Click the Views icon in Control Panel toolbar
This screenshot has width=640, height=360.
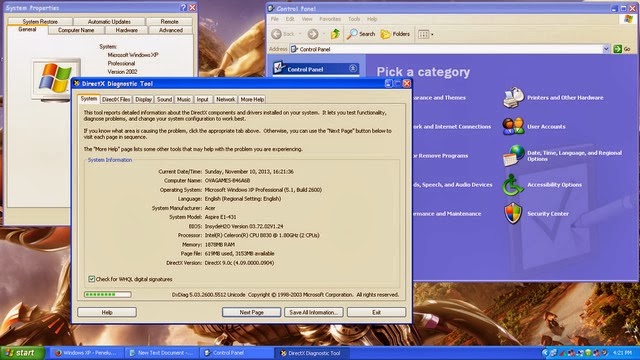(423, 35)
